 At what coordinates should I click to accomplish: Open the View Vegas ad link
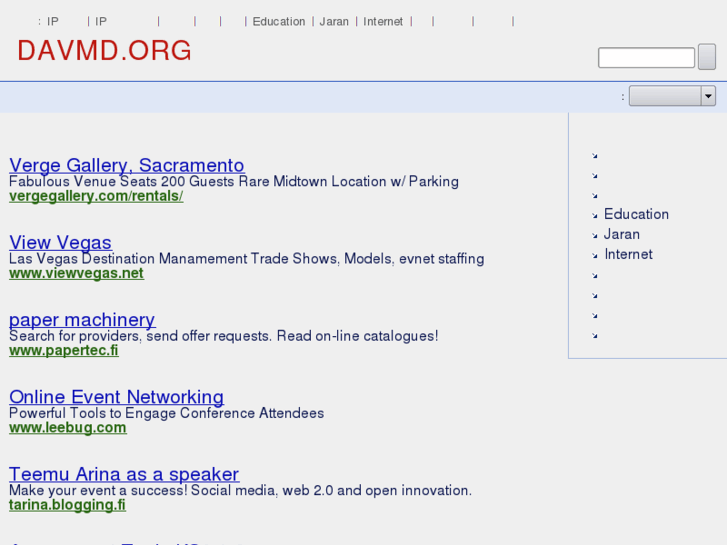pos(60,243)
